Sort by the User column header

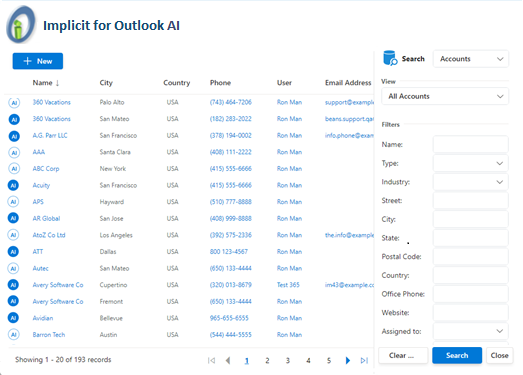point(284,83)
